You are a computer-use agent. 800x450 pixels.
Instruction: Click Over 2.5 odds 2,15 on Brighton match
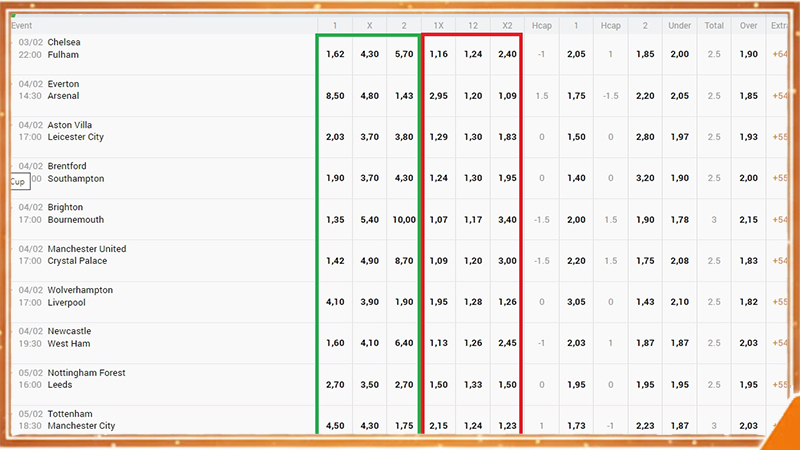coord(748,219)
